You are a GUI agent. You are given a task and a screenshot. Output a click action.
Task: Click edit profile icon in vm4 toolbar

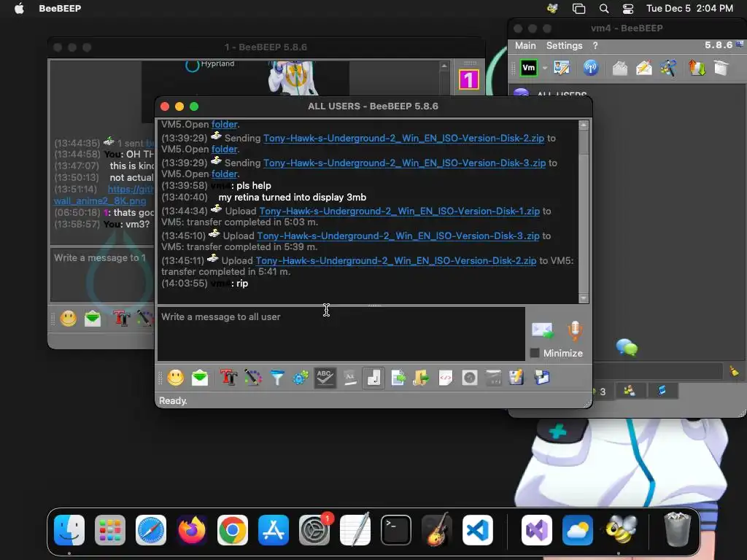(562, 68)
